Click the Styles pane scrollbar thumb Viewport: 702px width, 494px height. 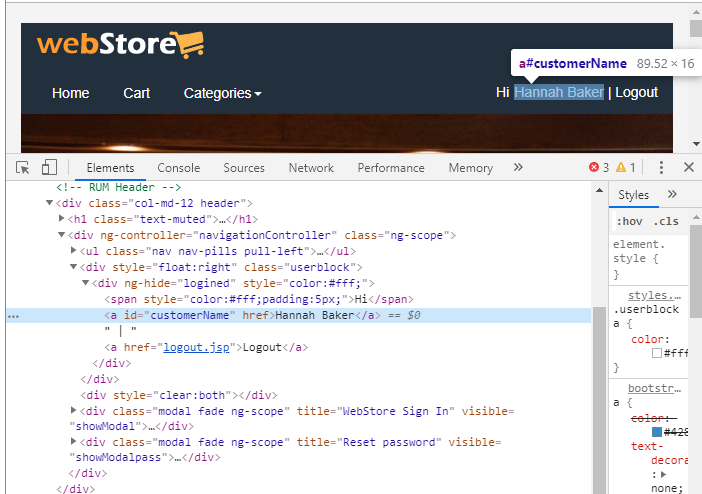pyautogui.click(x=696, y=271)
